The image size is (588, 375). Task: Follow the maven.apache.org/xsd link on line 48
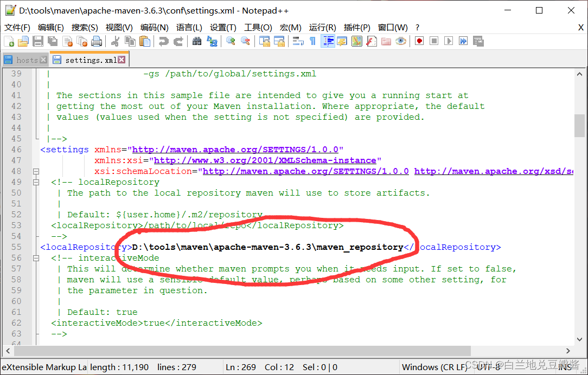click(x=494, y=171)
